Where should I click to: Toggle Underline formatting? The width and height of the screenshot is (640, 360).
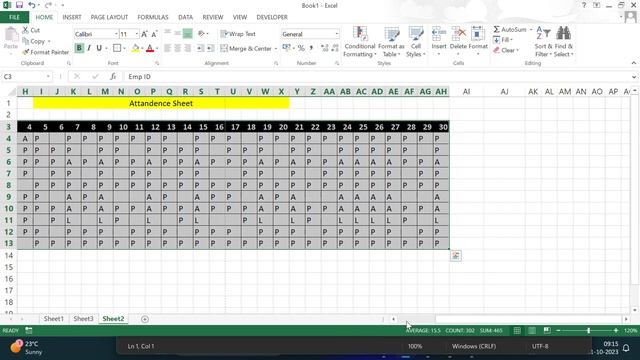[99, 48]
